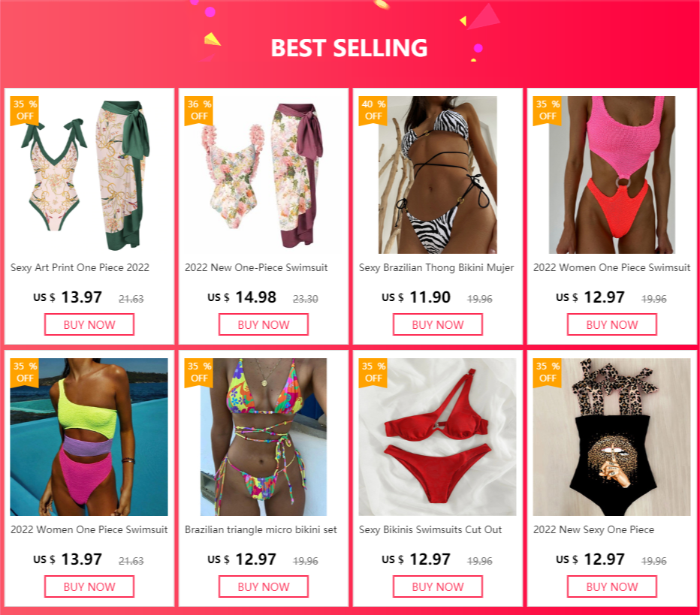Click BUY NOW under Sexy Art Print One Piece
Viewport: 700px width, 615px height.
pos(89,324)
